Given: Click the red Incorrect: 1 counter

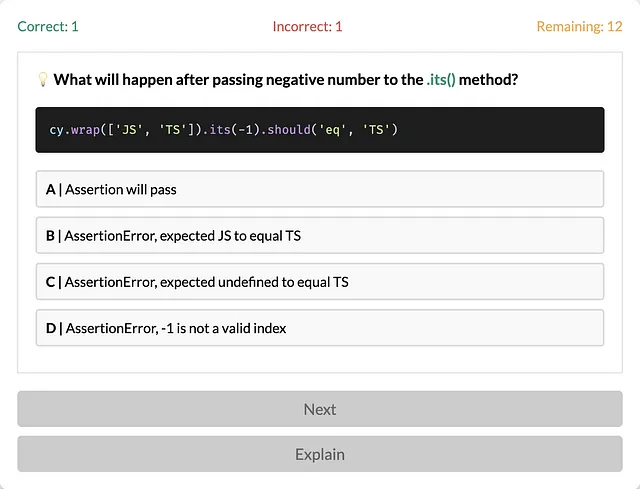Looking at the screenshot, I should 307,27.
